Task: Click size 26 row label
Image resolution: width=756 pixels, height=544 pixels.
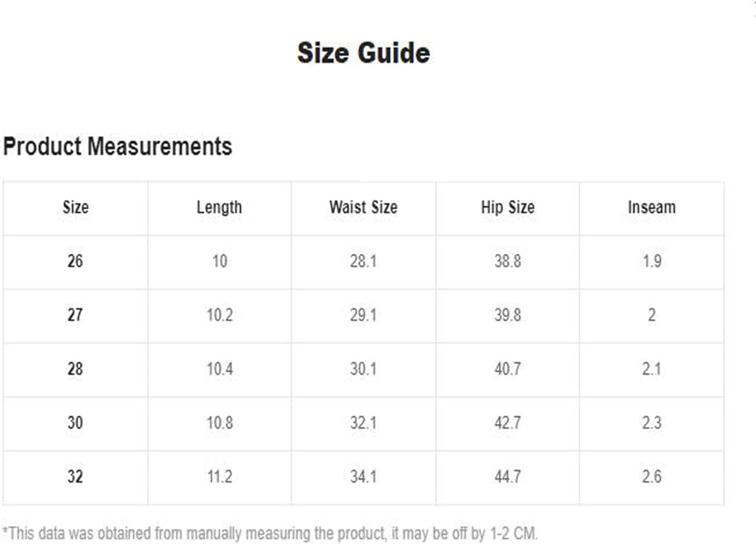Action: (75, 261)
